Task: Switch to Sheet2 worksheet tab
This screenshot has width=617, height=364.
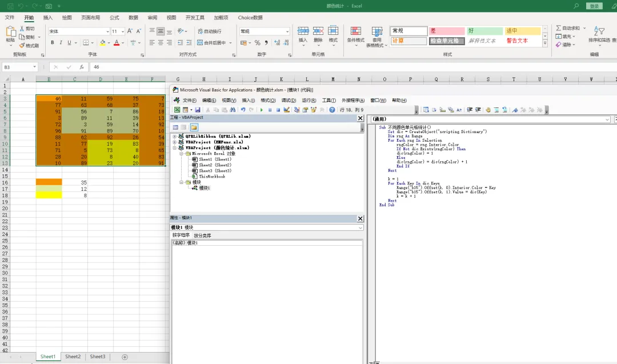Action: pos(73,357)
